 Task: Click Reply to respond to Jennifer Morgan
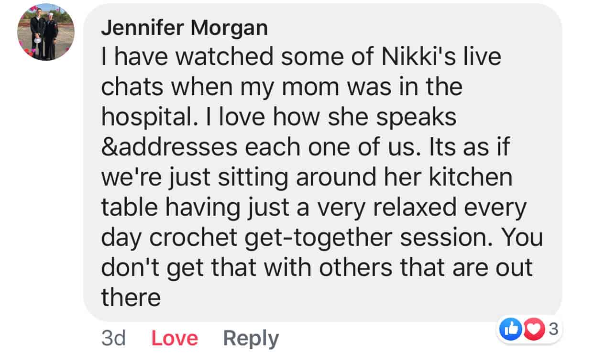point(250,338)
